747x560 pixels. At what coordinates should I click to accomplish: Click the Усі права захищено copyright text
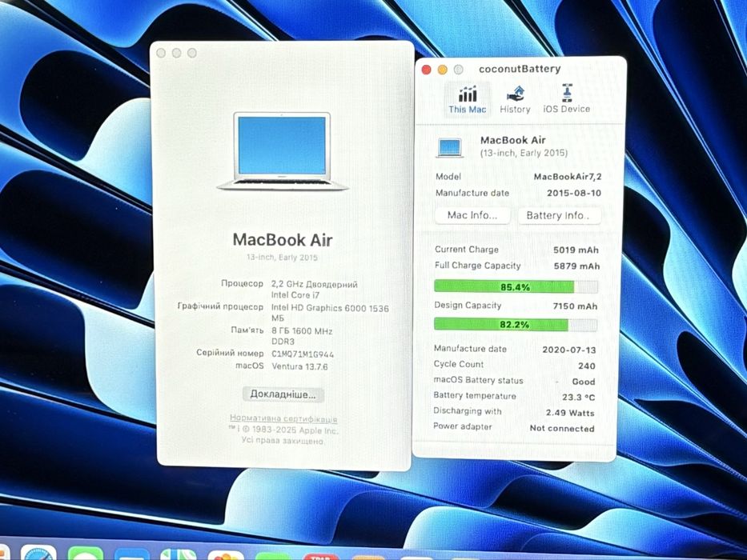click(x=283, y=441)
